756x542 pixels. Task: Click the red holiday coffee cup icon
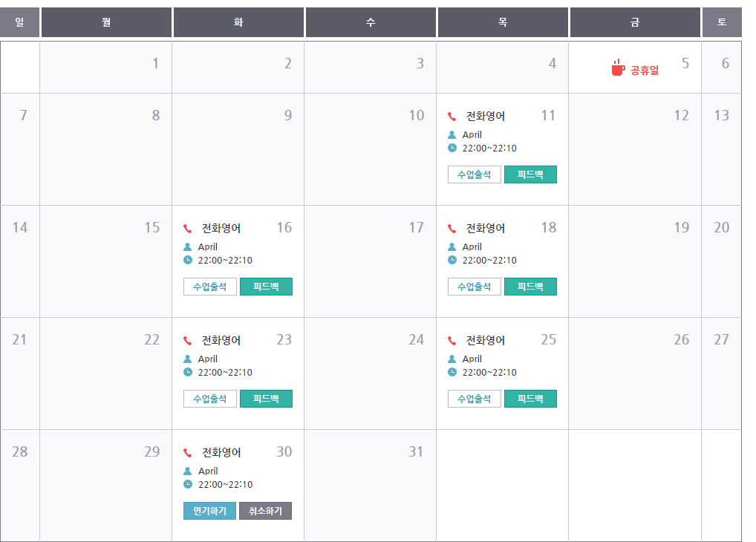[x=618, y=68]
